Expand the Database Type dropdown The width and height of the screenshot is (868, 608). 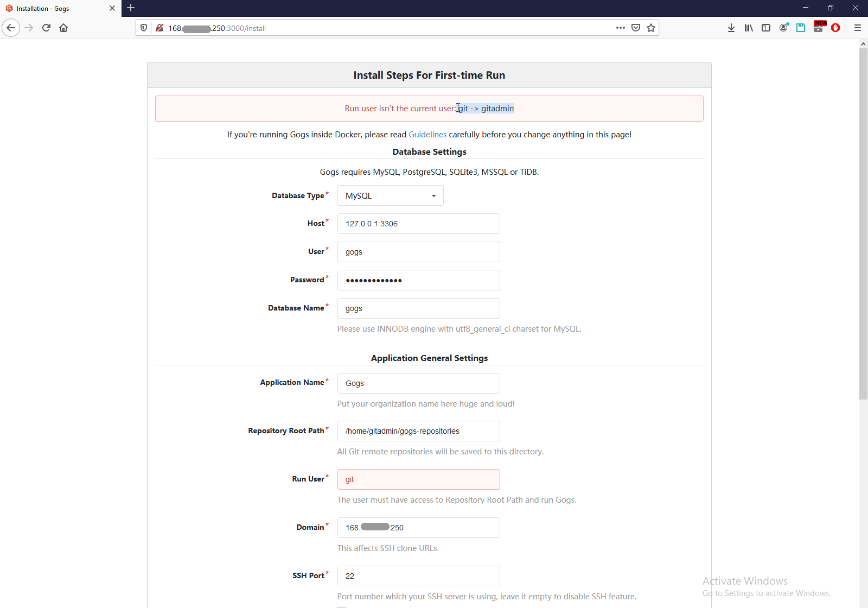point(391,195)
